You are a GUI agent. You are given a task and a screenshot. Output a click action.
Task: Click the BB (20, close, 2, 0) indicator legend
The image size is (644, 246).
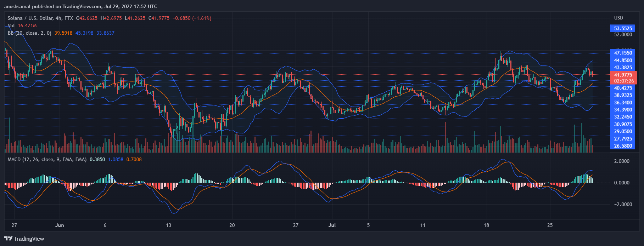[x=29, y=33]
